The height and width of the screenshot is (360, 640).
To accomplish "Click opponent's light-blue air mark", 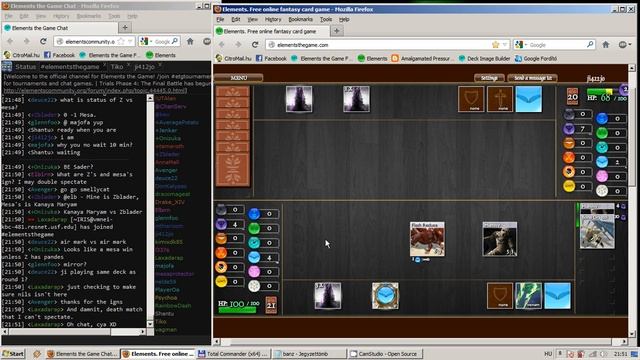I will pos(529,99).
